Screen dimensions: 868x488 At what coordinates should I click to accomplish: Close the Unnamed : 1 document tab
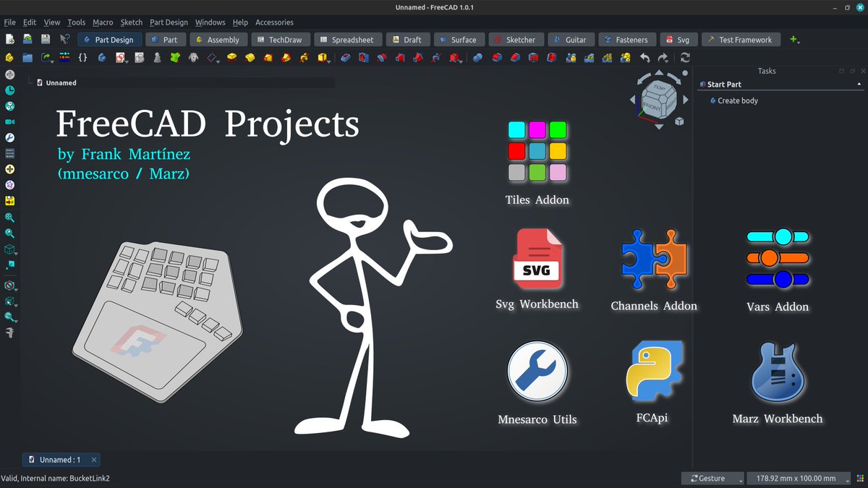(x=95, y=459)
